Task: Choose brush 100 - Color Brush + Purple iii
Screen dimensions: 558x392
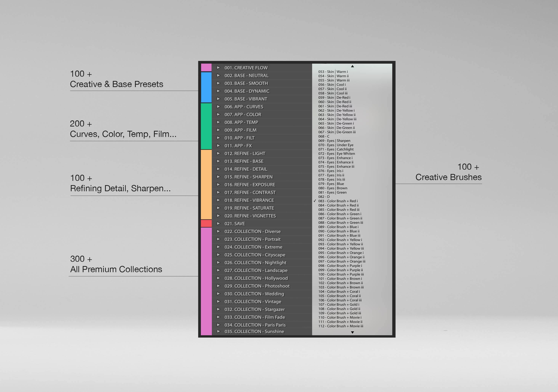Action: (341, 274)
